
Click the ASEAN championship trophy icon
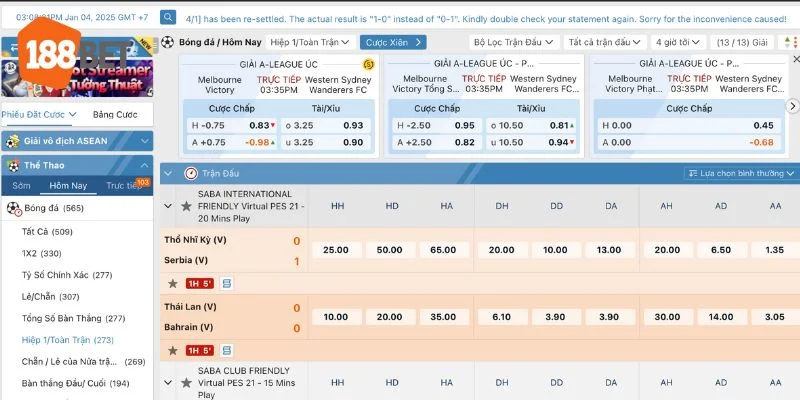(12, 141)
